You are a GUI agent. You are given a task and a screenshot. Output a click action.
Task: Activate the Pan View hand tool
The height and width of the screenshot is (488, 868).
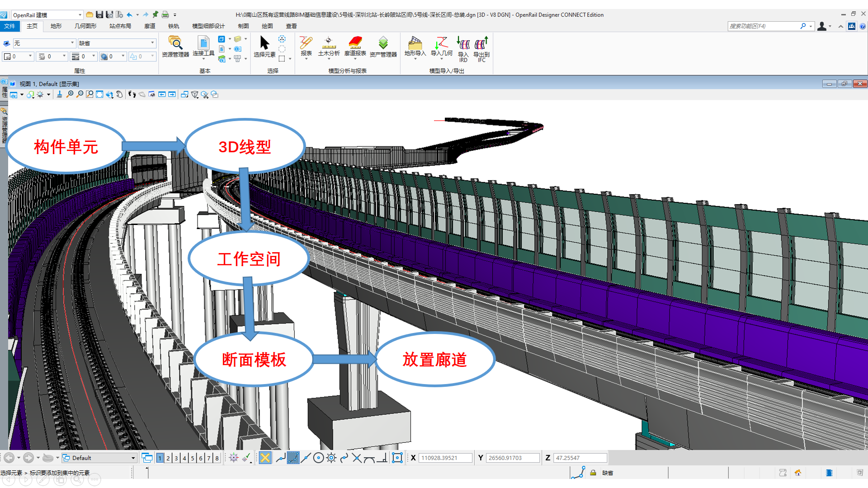pos(119,94)
